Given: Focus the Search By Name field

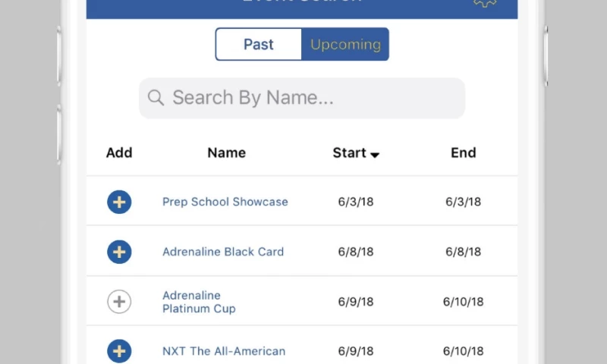Looking at the screenshot, I should (311, 98).
